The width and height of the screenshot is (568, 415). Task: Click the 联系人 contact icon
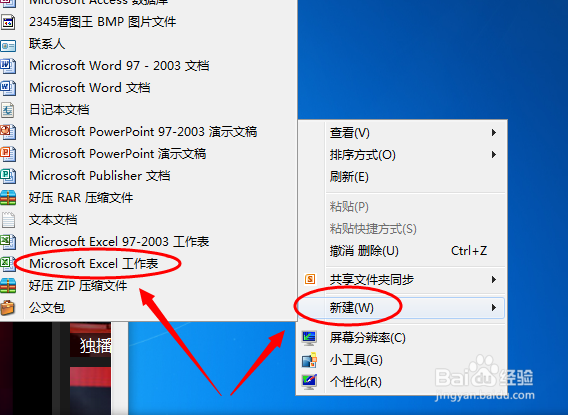click(8, 46)
